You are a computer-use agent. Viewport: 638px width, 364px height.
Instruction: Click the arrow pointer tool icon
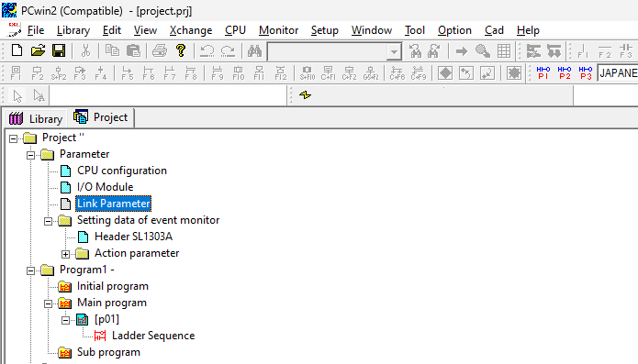[17, 96]
